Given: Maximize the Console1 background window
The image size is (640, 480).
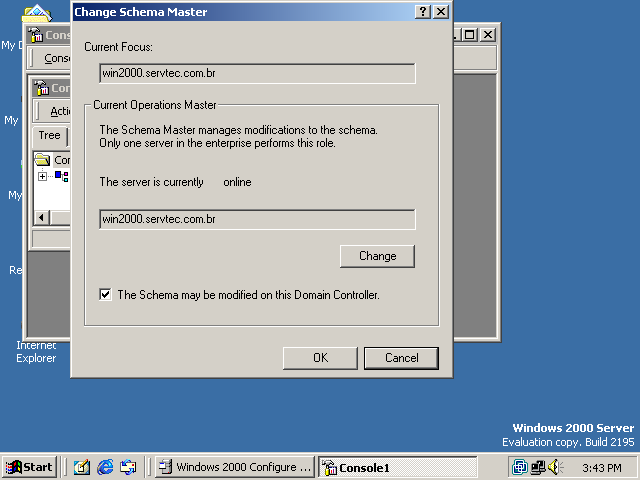Looking at the screenshot, I should (x=470, y=35).
